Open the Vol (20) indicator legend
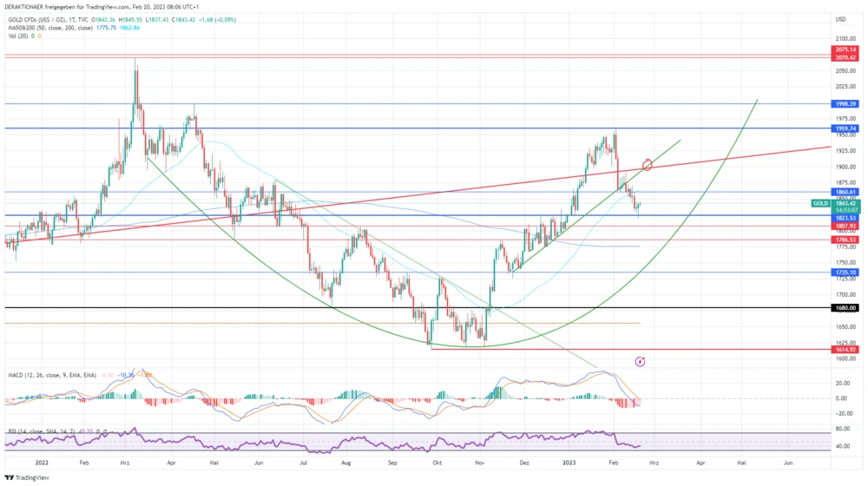Viewport: 868px width, 486px height. click(17, 36)
